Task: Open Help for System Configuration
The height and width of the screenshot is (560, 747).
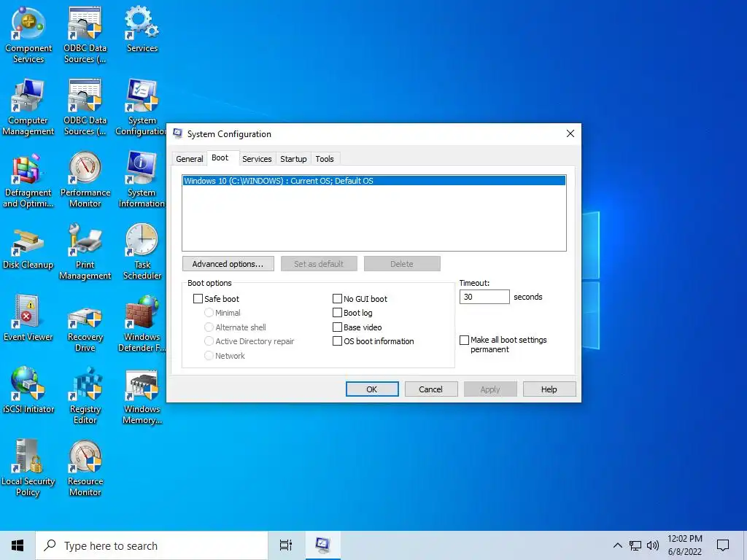Action: pyautogui.click(x=549, y=389)
